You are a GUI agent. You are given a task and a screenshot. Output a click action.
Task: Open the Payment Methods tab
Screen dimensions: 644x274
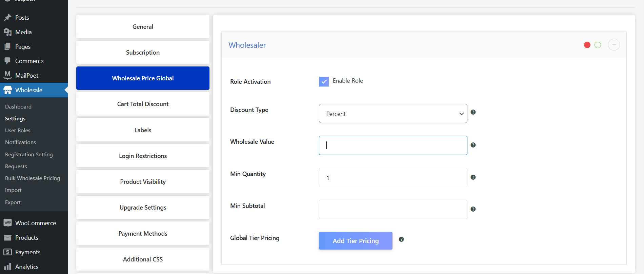click(143, 233)
